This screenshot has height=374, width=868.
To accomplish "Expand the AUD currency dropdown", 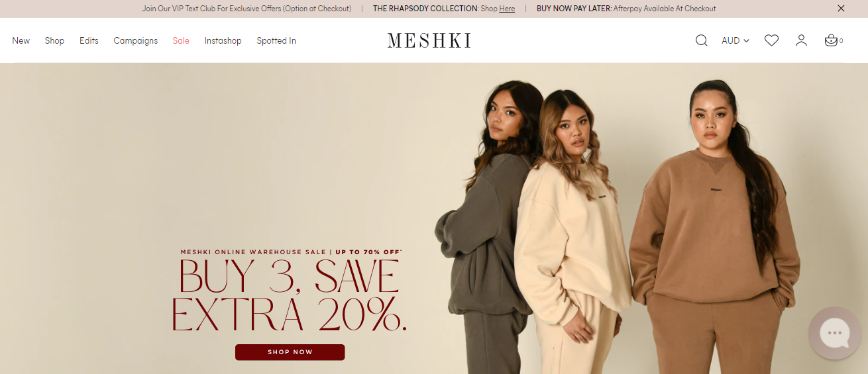I will (x=735, y=40).
